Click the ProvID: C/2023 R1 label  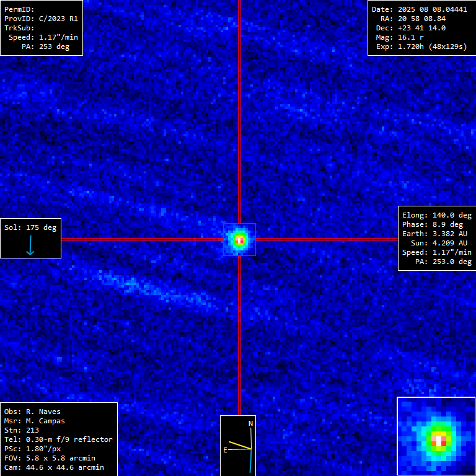point(41,19)
